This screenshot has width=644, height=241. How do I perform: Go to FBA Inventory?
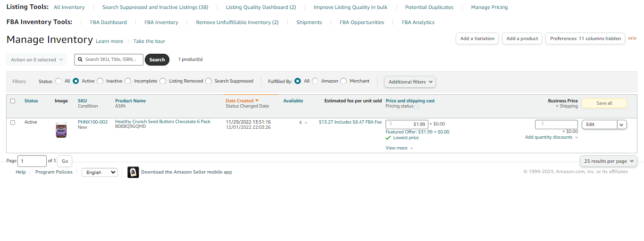pyautogui.click(x=161, y=22)
